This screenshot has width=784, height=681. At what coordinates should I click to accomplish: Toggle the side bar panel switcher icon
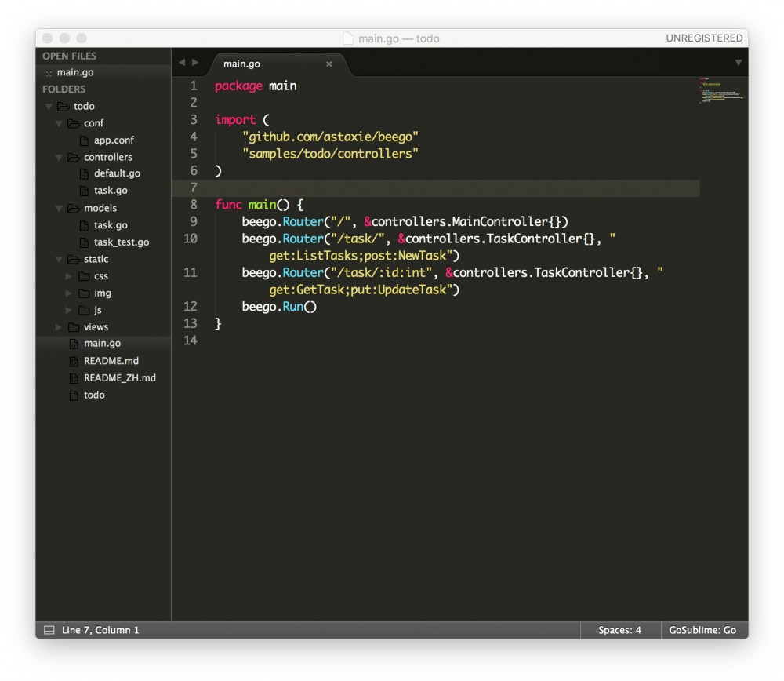click(49, 631)
